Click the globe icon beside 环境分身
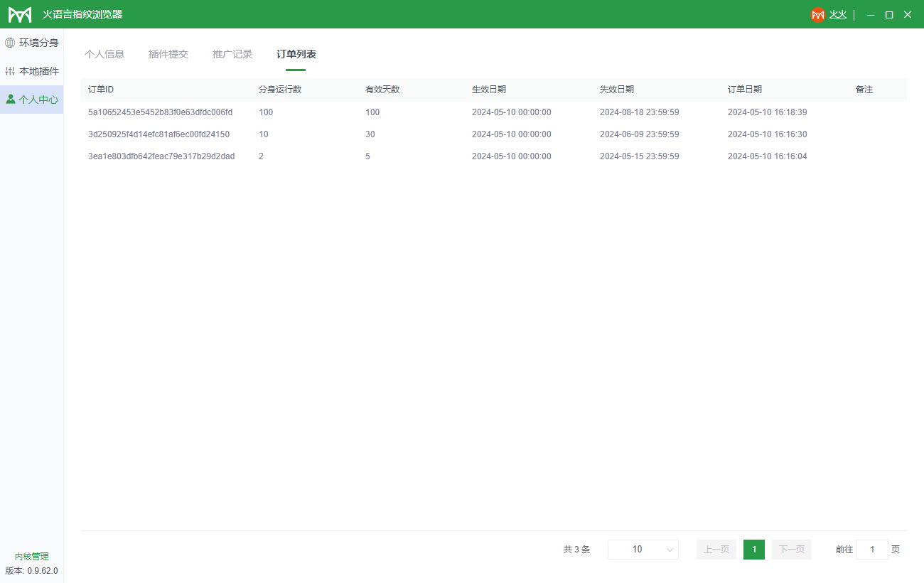The image size is (924, 583). tap(10, 43)
